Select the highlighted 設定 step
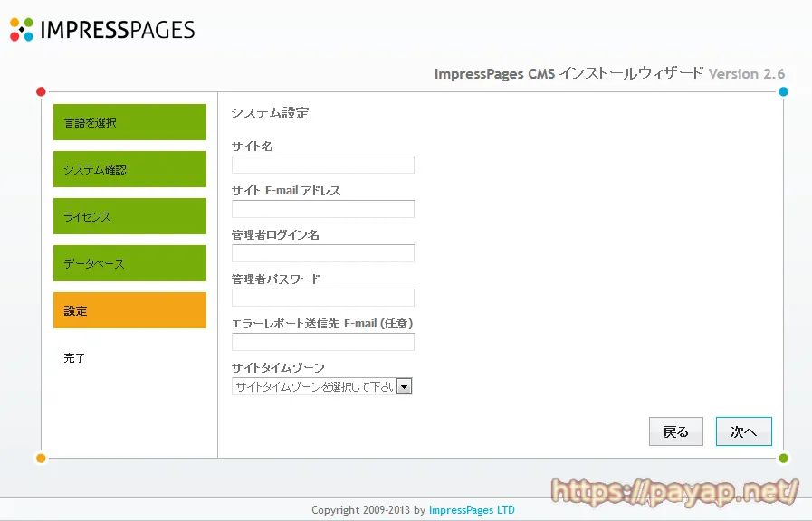812x521 pixels. click(x=129, y=310)
